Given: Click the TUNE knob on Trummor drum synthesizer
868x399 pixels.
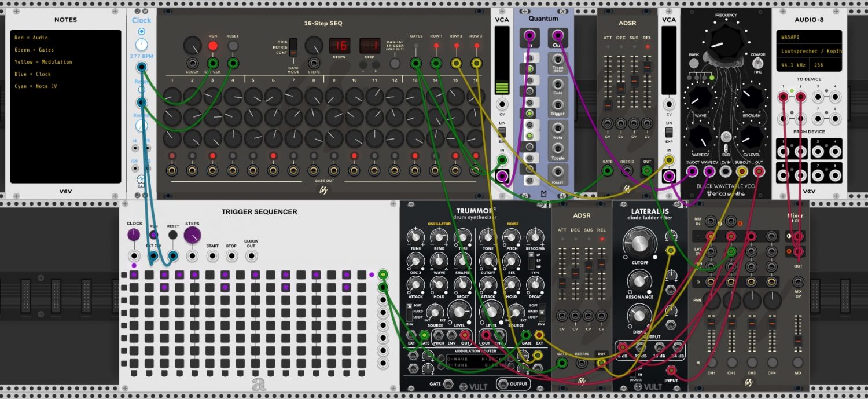Looking at the screenshot, I should coord(414,236).
